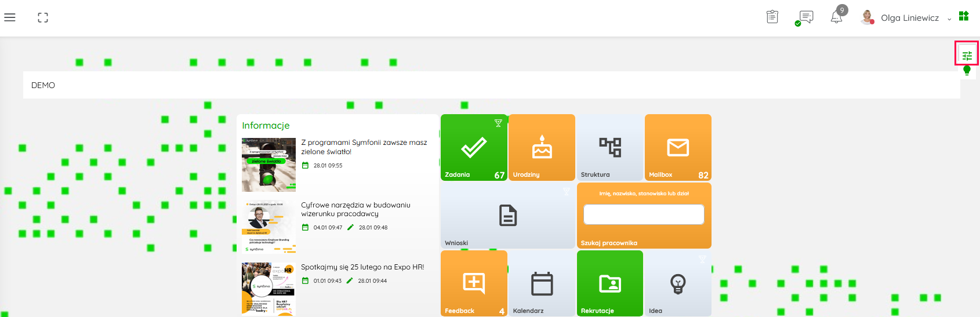Open notifications bell with 9 badge
The height and width of the screenshot is (317, 980).
tap(837, 17)
